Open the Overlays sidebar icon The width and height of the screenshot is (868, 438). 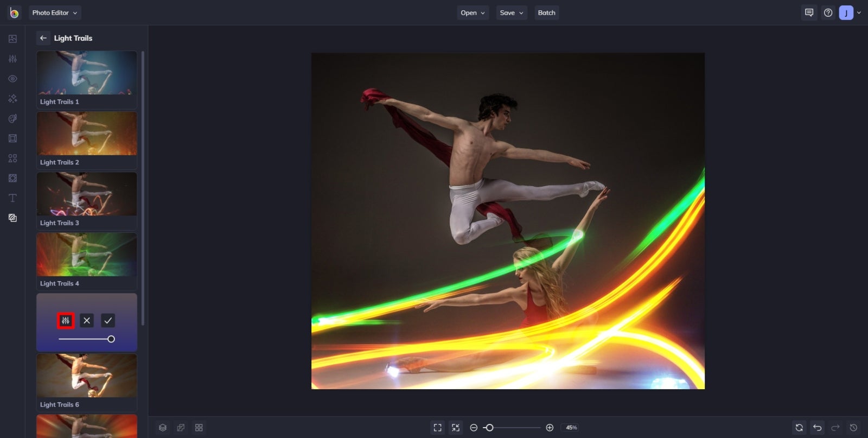12,178
